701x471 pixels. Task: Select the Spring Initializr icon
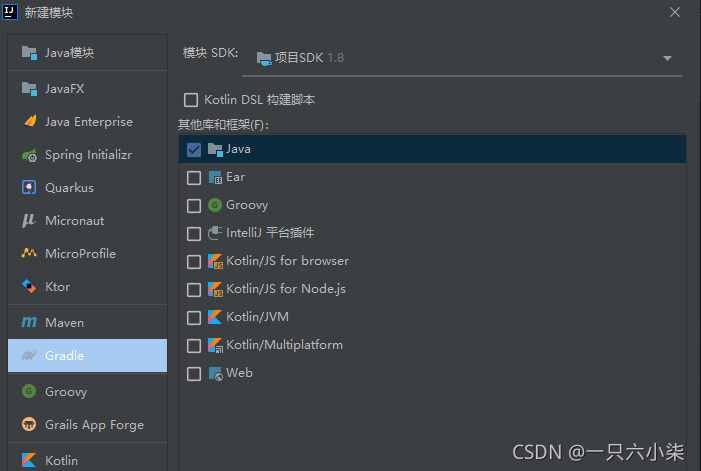(x=30, y=155)
